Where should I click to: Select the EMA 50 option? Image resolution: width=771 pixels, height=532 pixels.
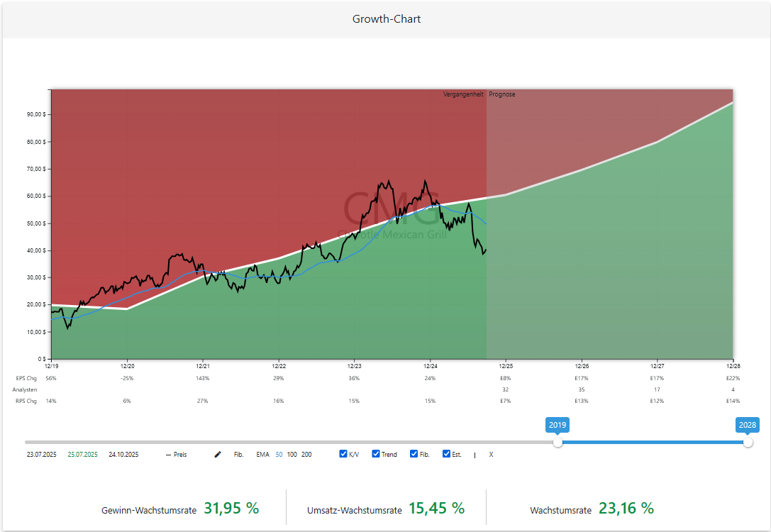tap(279, 454)
